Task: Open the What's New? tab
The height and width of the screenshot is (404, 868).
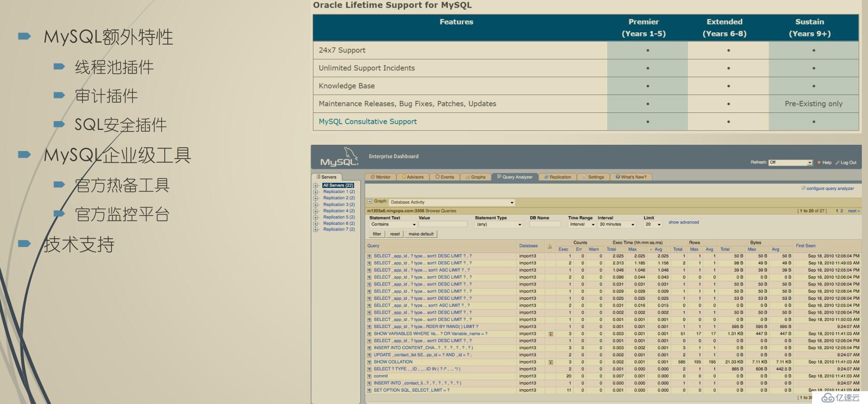Action: click(x=631, y=177)
